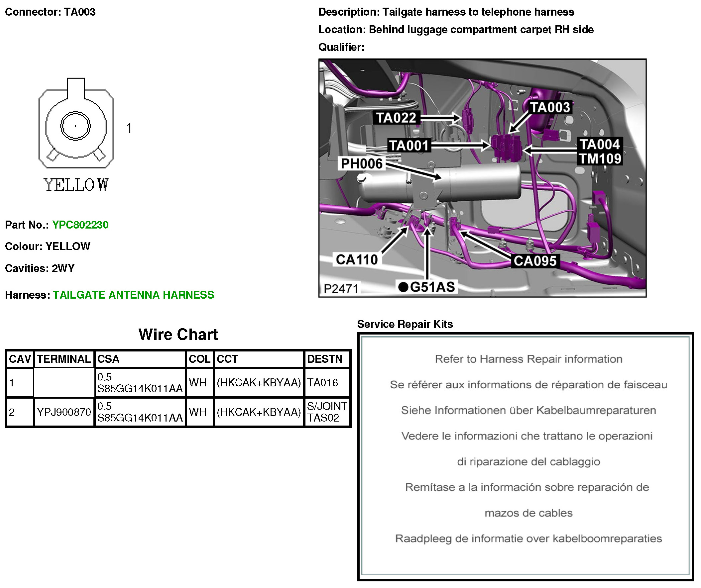Click the YPC802230 part number link
701x588 pixels.
pyautogui.click(x=80, y=225)
